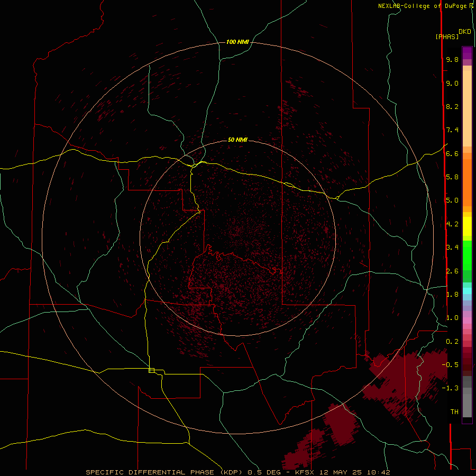Click the 8.2 scale value
The height and width of the screenshot is (476, 476).
(x=452, y=106)
